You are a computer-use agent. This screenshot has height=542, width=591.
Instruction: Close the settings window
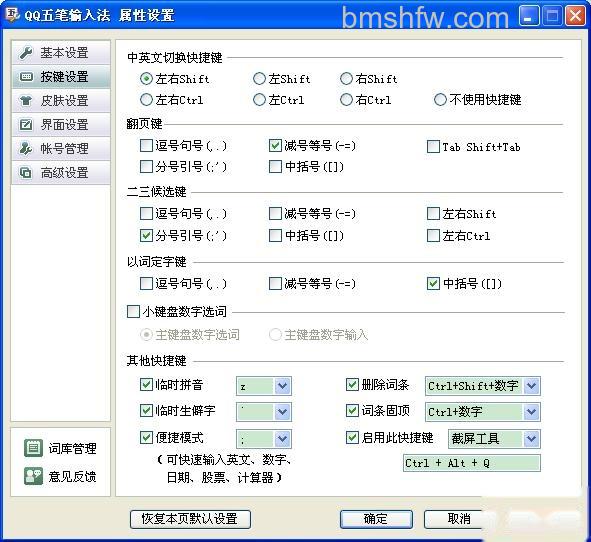click(x=576, y=16)
